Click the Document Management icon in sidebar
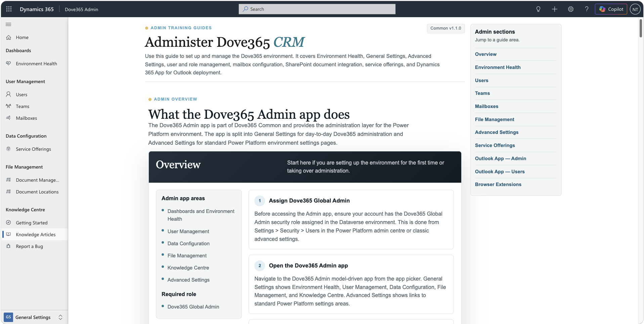This screenshot has width=644, height=324. click(9, 180)
